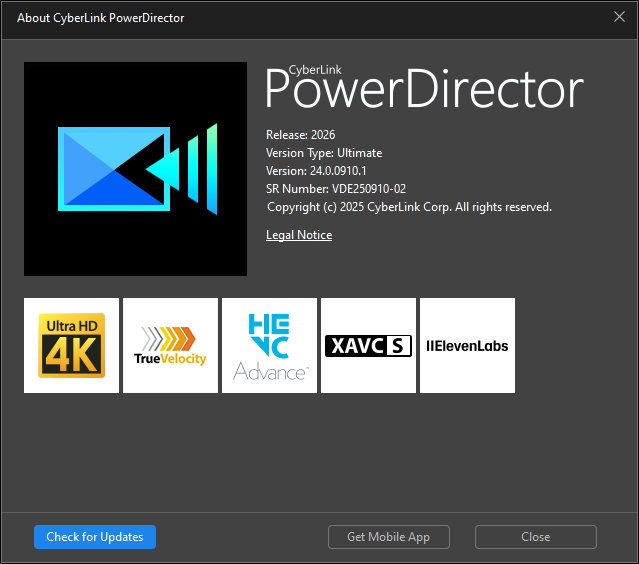Click the XAVC S logo tile
The image size is (639, 564).
(x=368, y=346)
